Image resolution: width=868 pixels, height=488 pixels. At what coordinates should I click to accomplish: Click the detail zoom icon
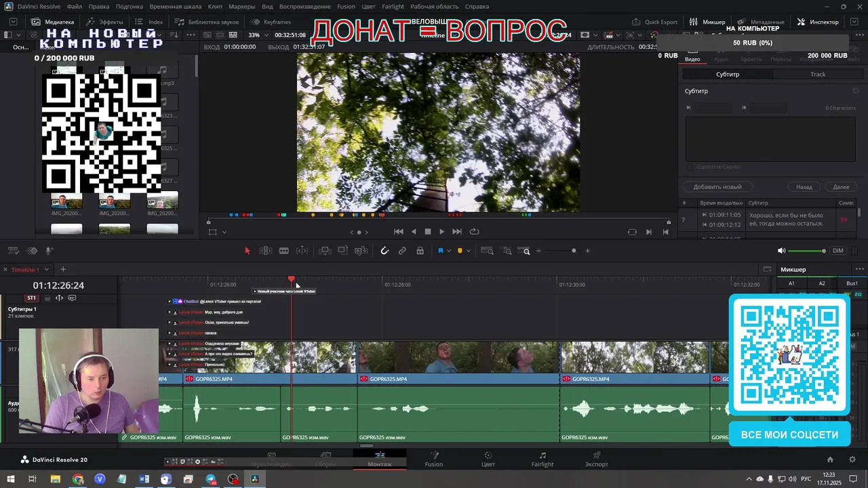pos(507,251)
